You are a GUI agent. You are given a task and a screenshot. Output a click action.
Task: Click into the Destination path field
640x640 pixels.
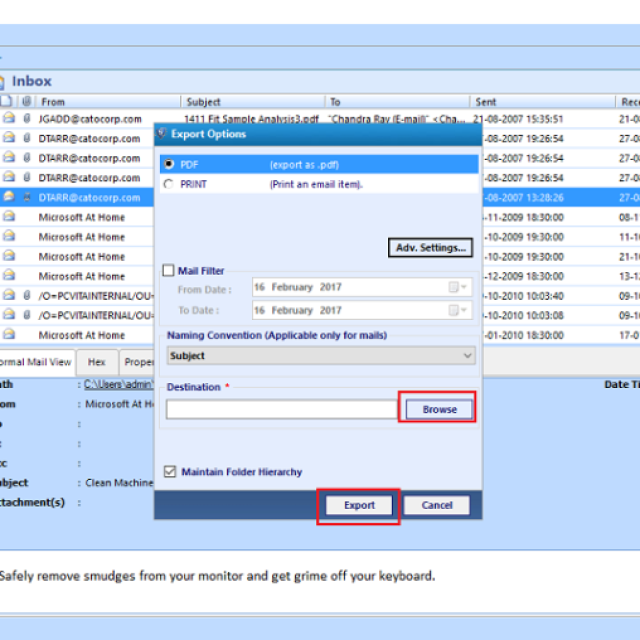coord(282,409)
